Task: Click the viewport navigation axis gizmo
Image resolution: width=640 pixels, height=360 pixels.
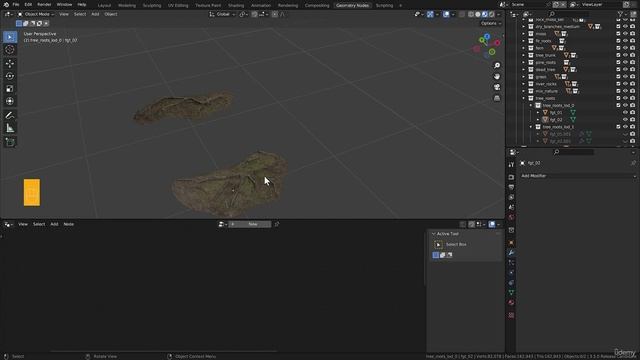Action: coord(487,45)
